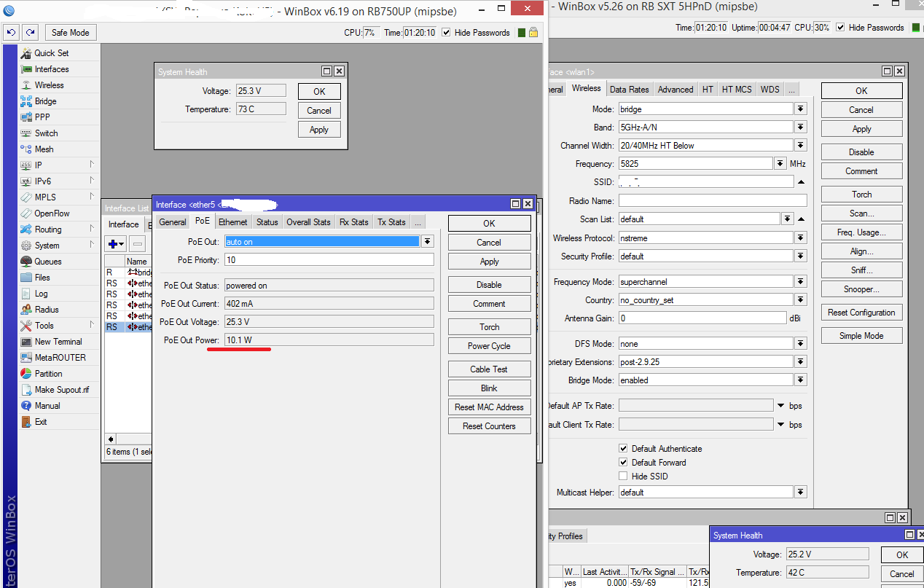The image size is (924, 588).
Task: Click Make Supout.rif
Action: pos(61,390)
